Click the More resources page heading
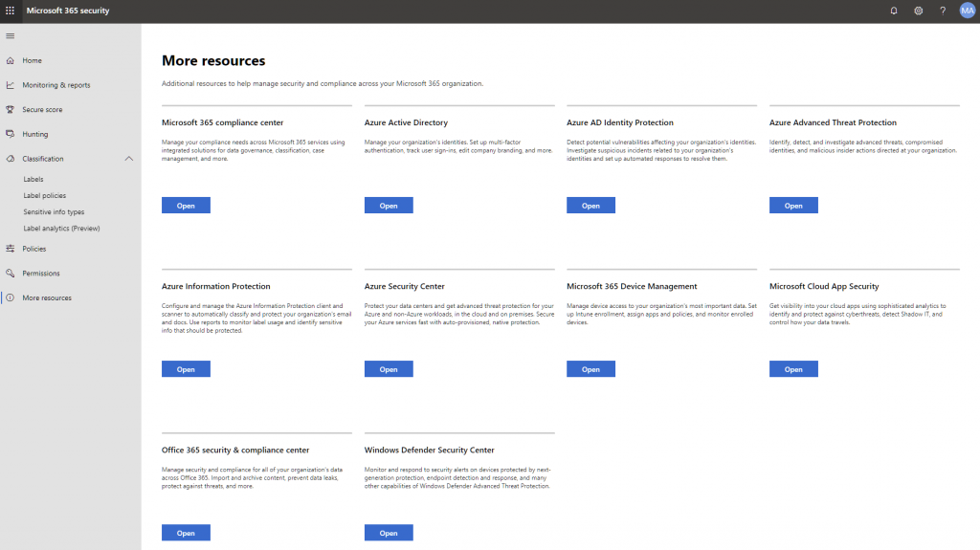This screenshot has height=550, width=980. pyautogui.click(x=213, y=60)
